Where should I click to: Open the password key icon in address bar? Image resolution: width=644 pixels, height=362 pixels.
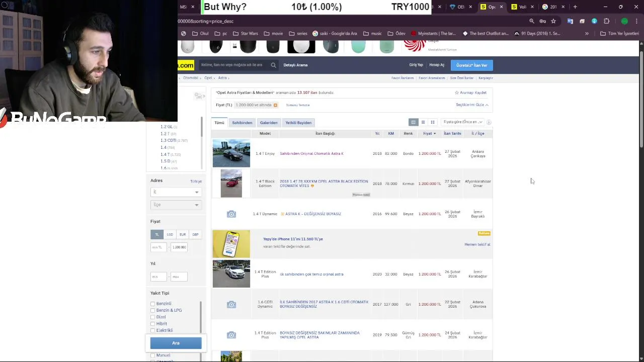pyautogui.click(x=542, y=21)
